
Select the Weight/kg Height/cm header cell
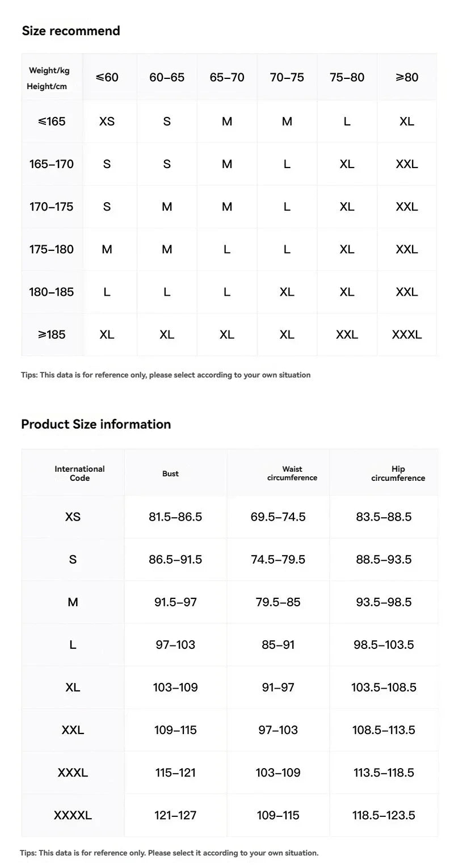coord(49,78)
